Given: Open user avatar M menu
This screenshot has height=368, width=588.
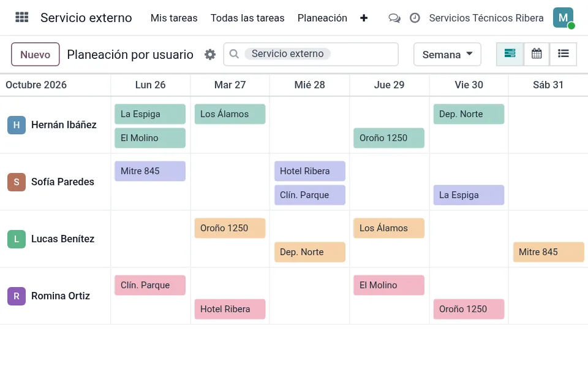Looking at the screenshot, I should [x=563, y=18].
